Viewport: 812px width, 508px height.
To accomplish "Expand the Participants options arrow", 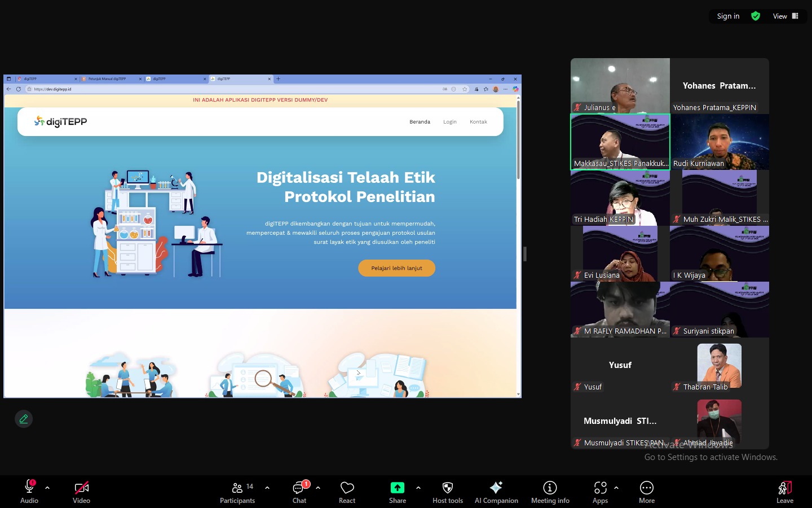I will pyautogui.click(x=267, y=488).
